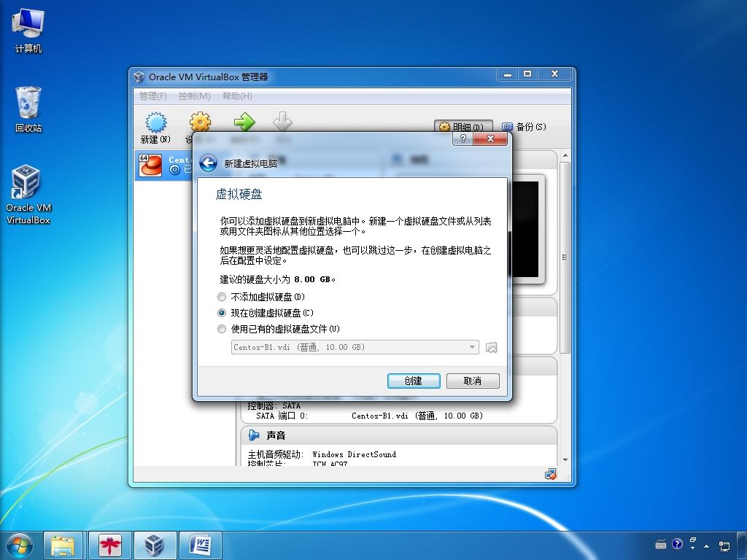Open the 计算机 desktop icon
This screenshot has height=560, width=747.
28,31
